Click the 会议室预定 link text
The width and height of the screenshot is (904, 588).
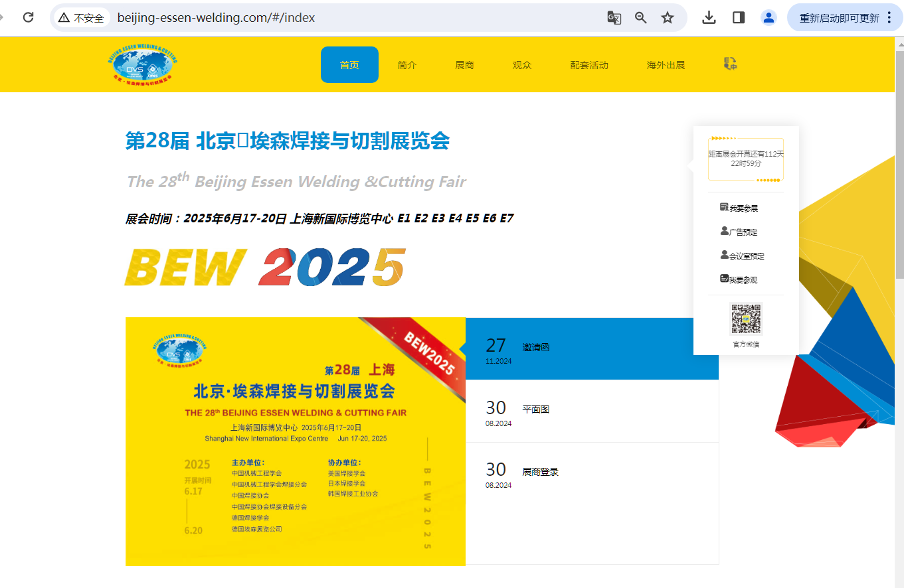tap(747, 256)
